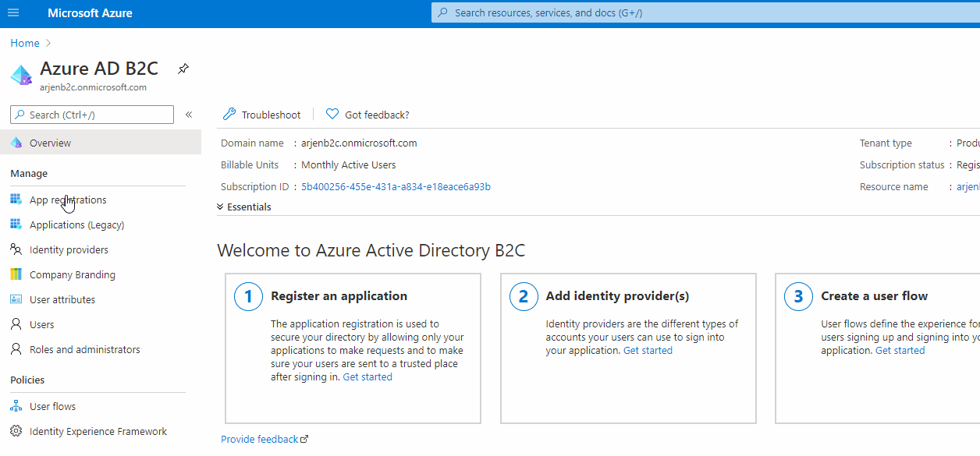980x456 pixels.
Task: Click the Home breadcrumb link
Action: click(x=25, y=43)
